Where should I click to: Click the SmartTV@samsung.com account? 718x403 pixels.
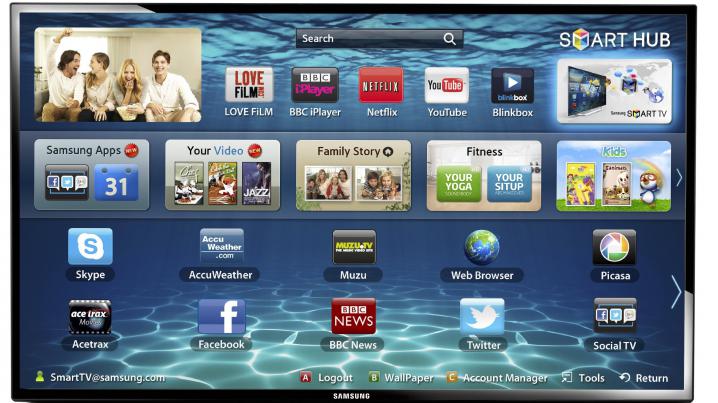[108, 377]
